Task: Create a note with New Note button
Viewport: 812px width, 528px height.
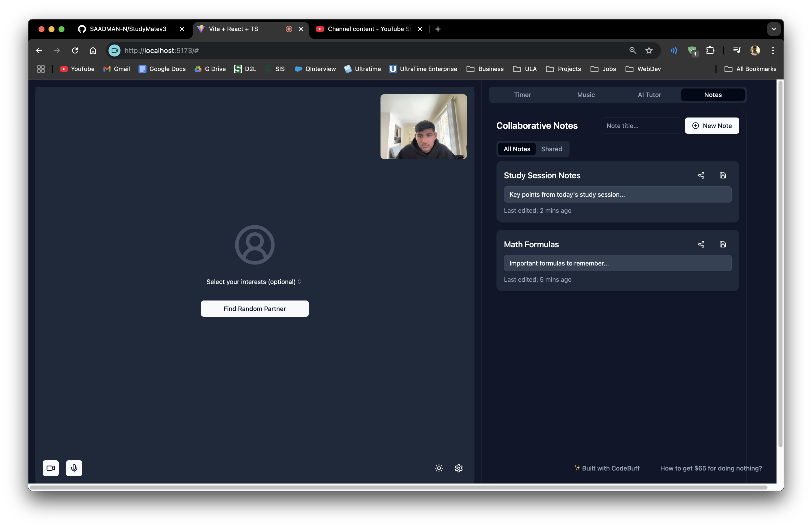Action: point(712,126)
